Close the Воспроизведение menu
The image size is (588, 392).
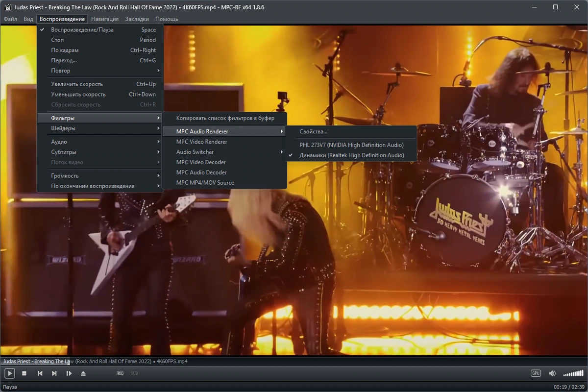(62, 19)
